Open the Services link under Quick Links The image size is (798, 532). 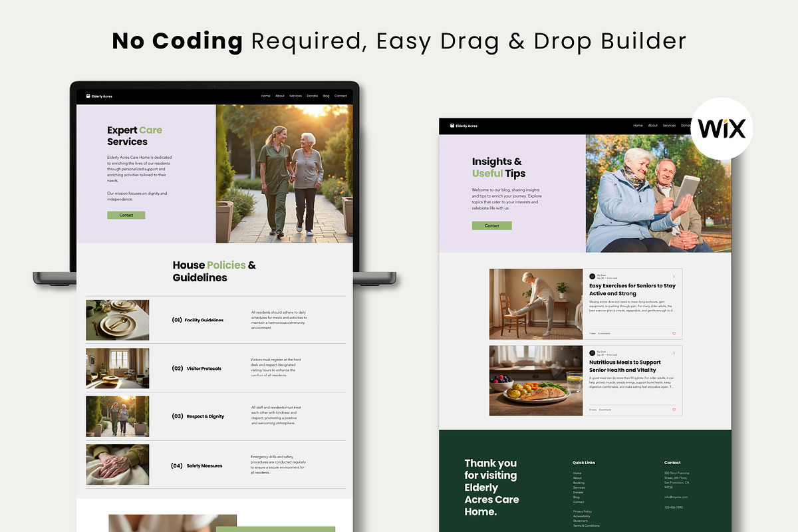579,487
